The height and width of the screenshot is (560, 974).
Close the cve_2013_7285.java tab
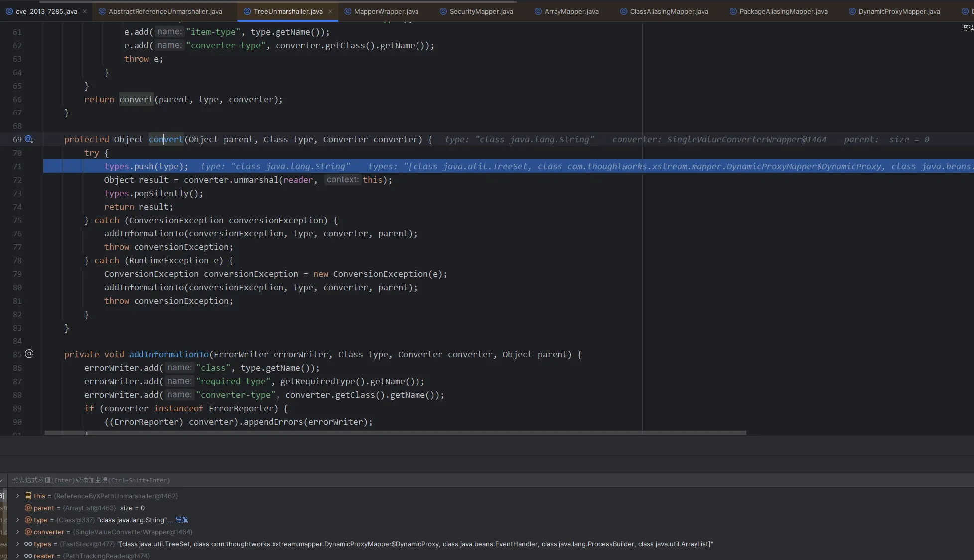point(85,11)
